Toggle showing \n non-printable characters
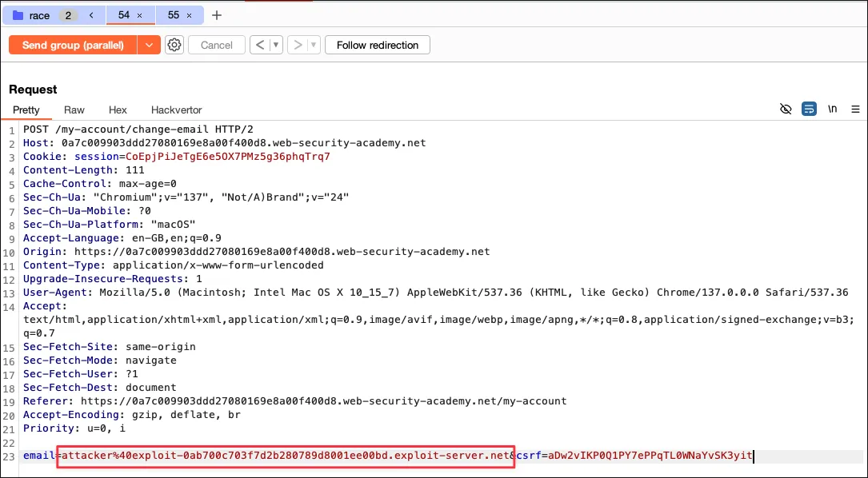Screen dimensions: 868x478 (833, 110)
